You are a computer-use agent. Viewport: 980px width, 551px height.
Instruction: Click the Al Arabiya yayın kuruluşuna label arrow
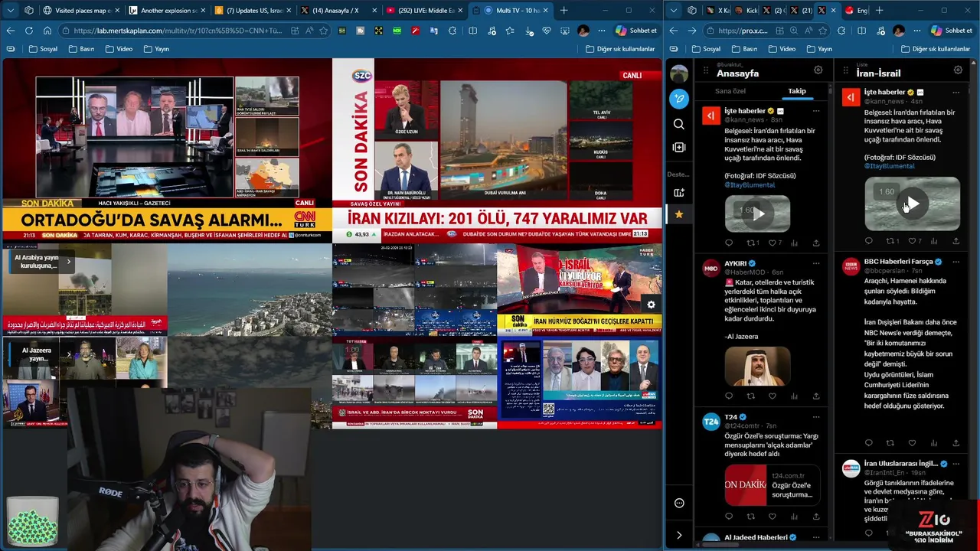click(x=68, y=262)
